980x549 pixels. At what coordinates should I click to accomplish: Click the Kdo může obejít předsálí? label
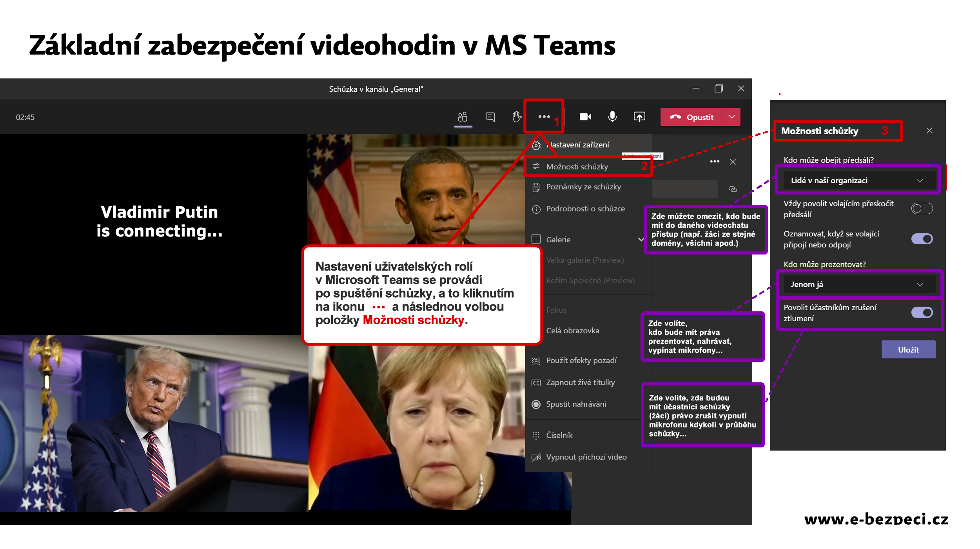pos(828,160)
